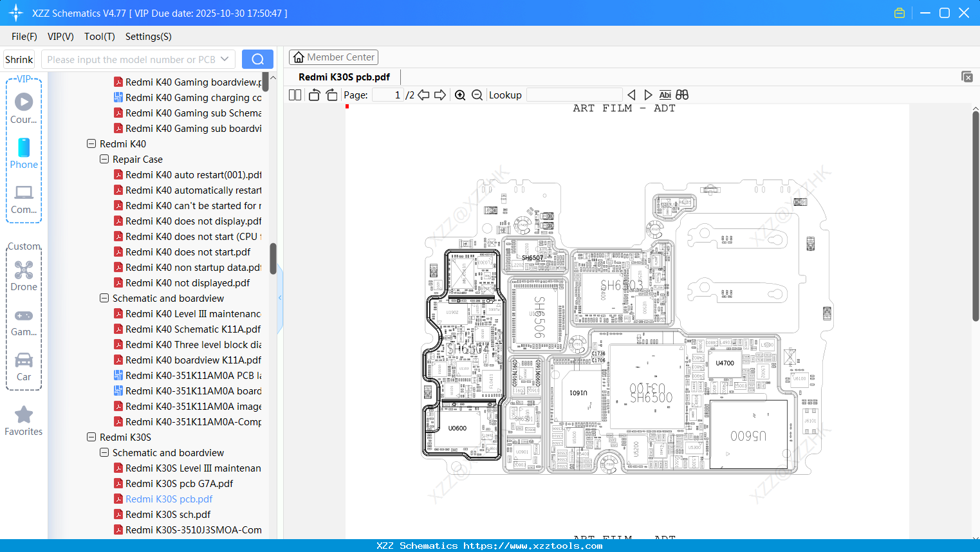Collapse the left sidebar panel handle

280,297
